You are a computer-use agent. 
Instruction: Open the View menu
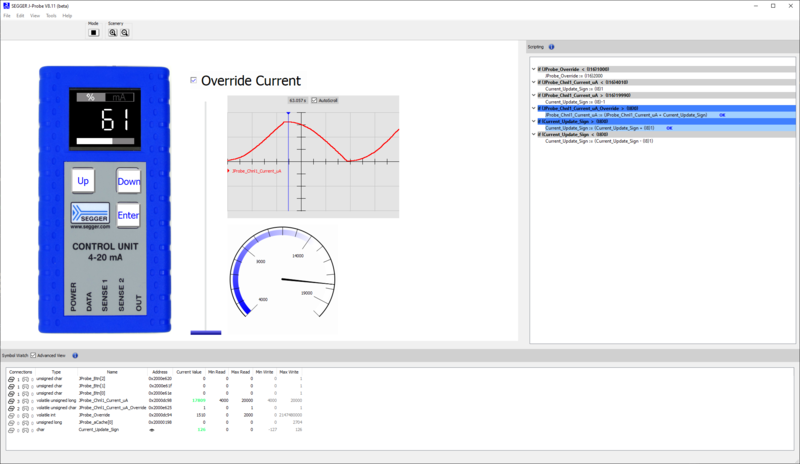coord(35,16)
